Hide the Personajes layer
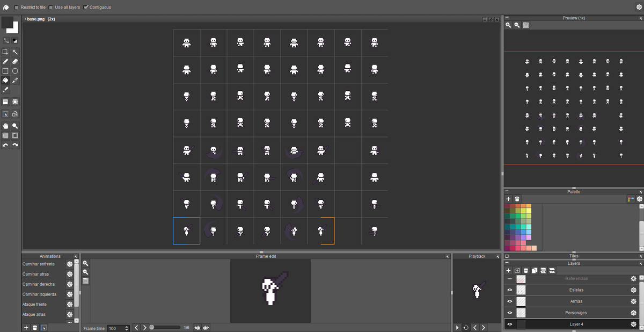Screen dimensions: 644x332 click(510, 313)
